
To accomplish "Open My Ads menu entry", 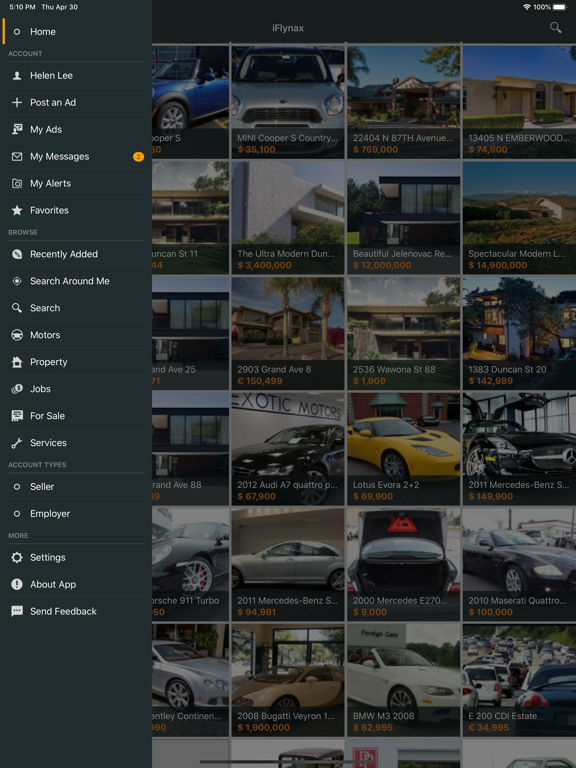I will [x=76, y=130].
